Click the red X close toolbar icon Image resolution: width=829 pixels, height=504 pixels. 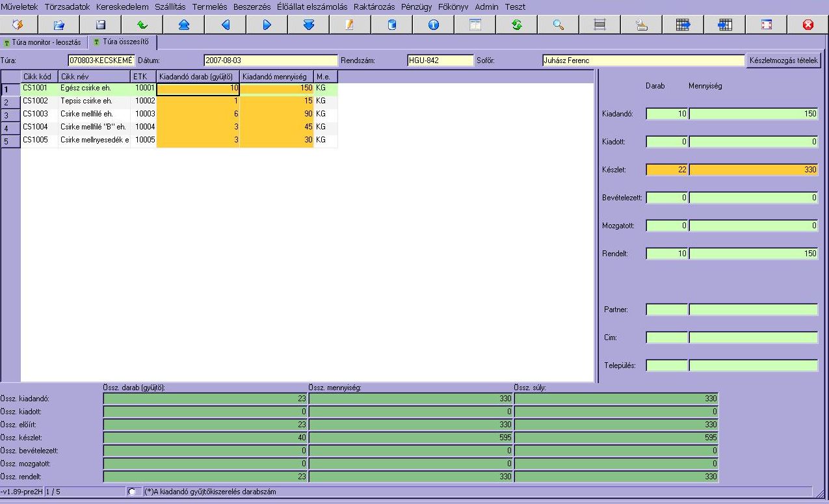point(808,25)
